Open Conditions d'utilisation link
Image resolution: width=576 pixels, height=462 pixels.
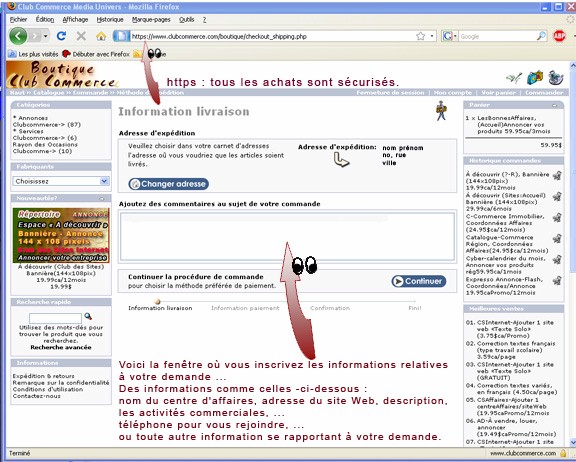click(47, 389)
